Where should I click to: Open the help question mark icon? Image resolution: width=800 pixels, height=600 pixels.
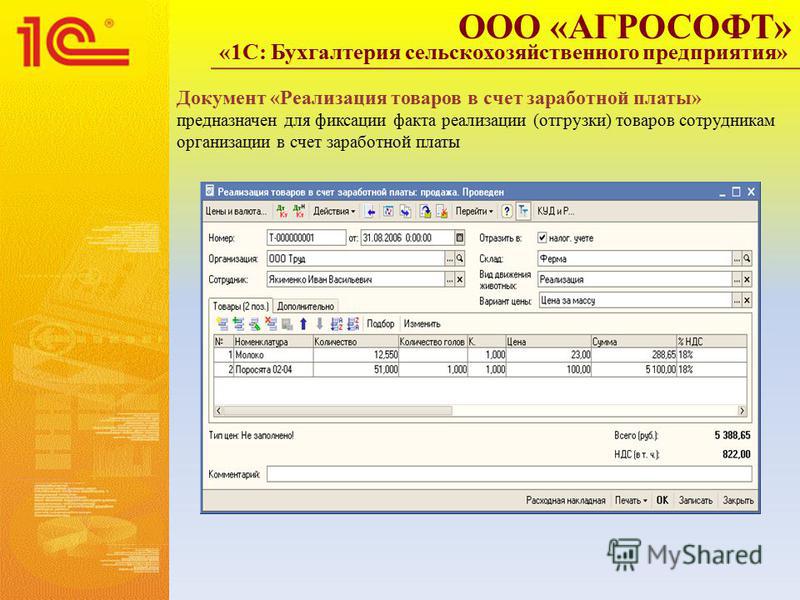506,211
